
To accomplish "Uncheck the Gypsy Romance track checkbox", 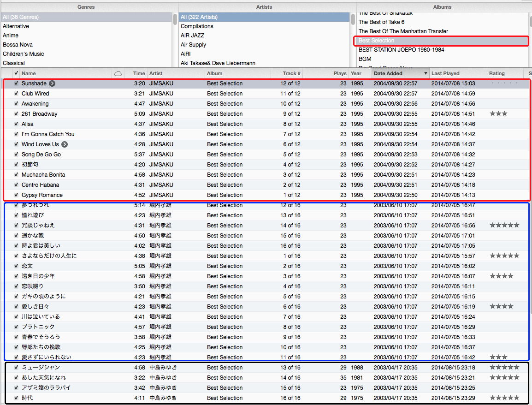I will [x=16, y=195].
